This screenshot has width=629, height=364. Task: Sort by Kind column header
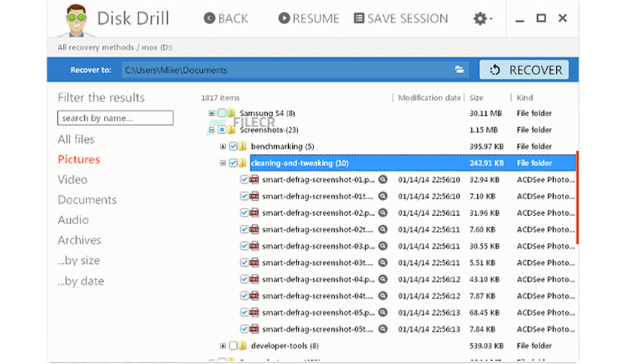524,98
